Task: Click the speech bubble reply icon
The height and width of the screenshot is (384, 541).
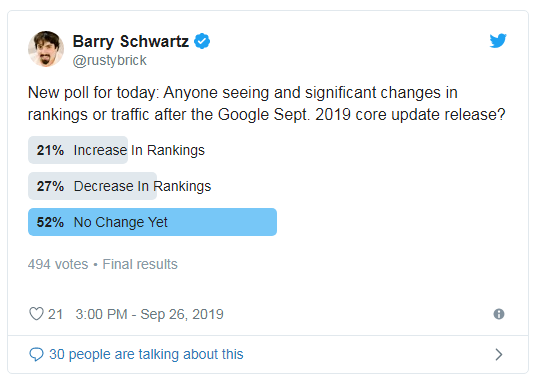Action: tap(36, 354)
